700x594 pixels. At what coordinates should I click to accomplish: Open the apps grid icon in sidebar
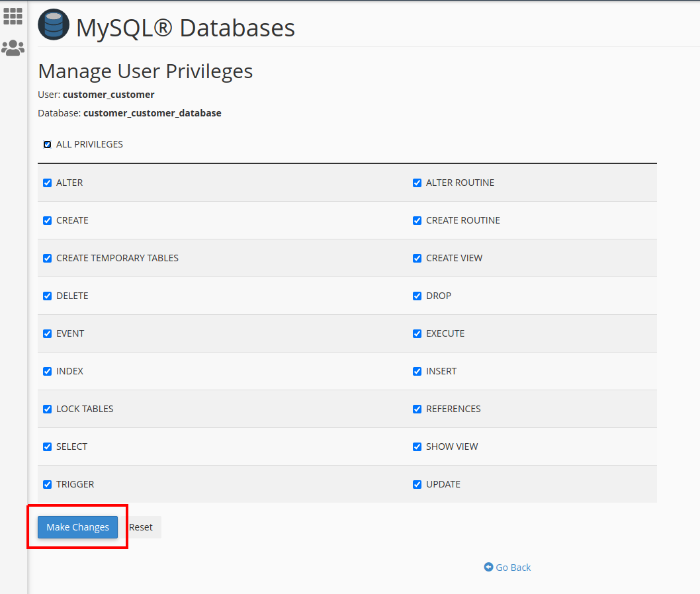click(13, 17)
